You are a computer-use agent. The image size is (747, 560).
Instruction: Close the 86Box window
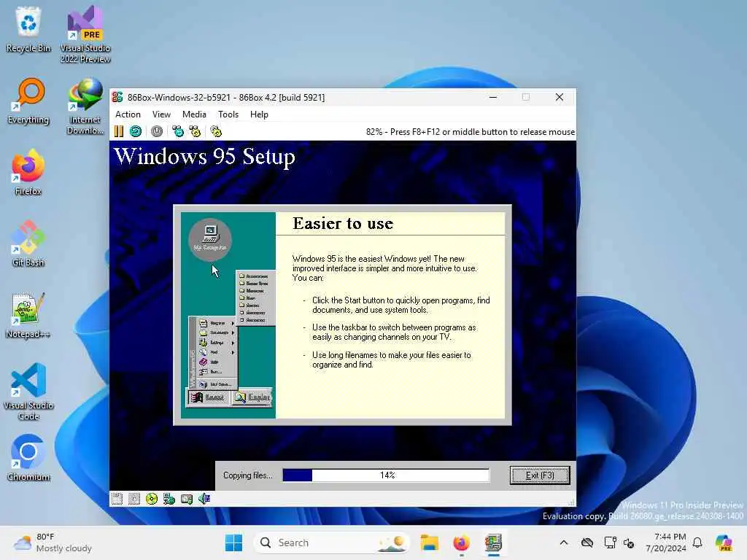[560, 97]
